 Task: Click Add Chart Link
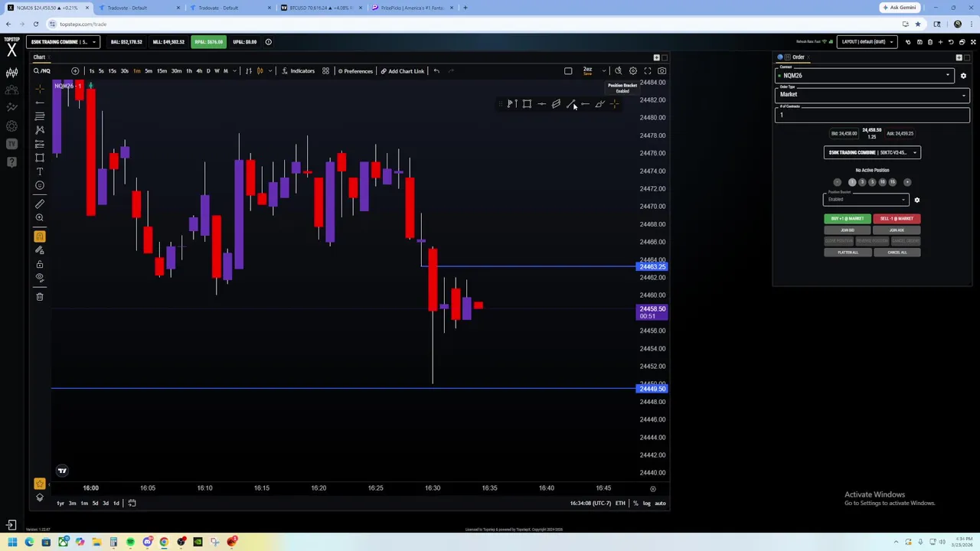[403, 71]
